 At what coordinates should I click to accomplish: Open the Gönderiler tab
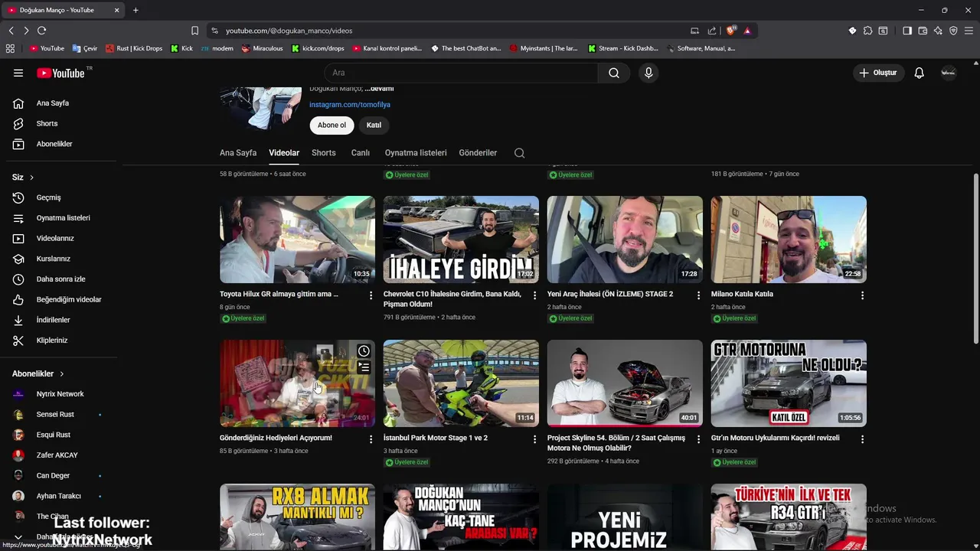click(x=478, y=153)
